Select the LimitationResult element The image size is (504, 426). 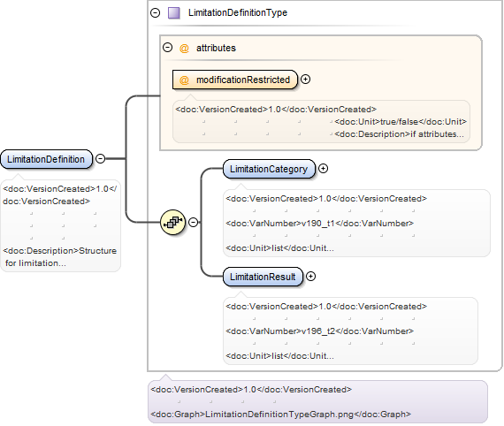tap(263, 277)
